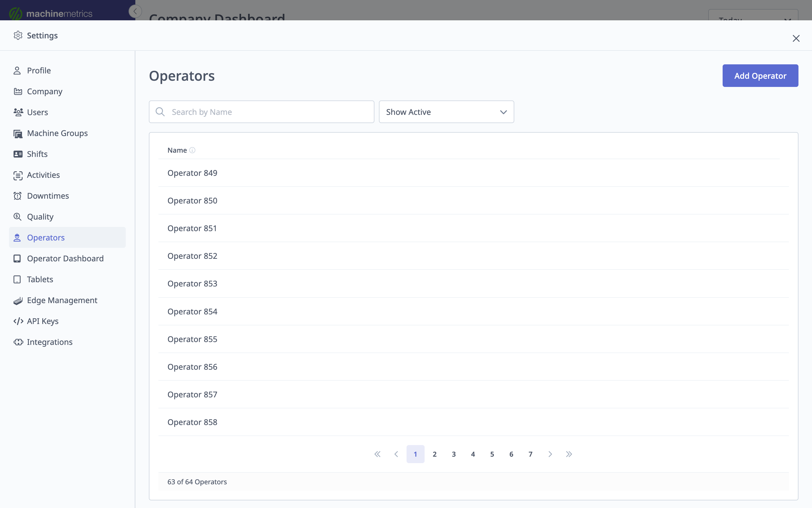Select current page 1 button
This screenshot has height=508, width=812.
pyautogui.click(x=415, y=454)
